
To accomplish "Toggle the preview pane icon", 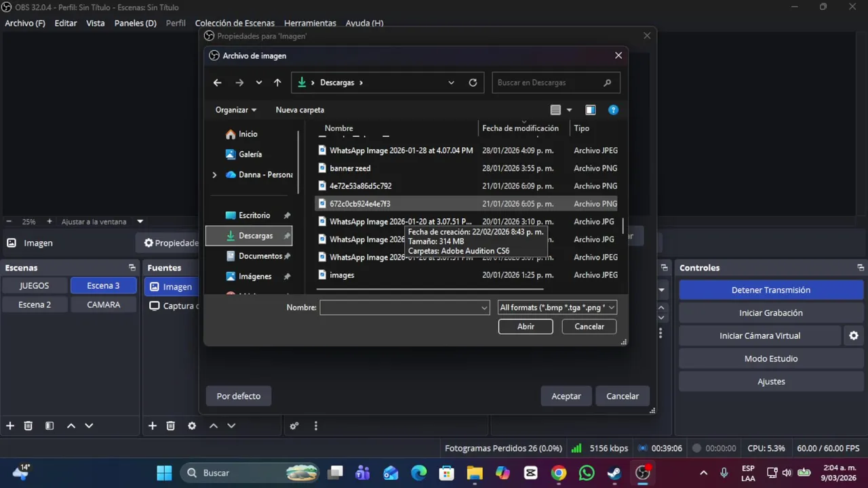I will (x=591, y=110).
